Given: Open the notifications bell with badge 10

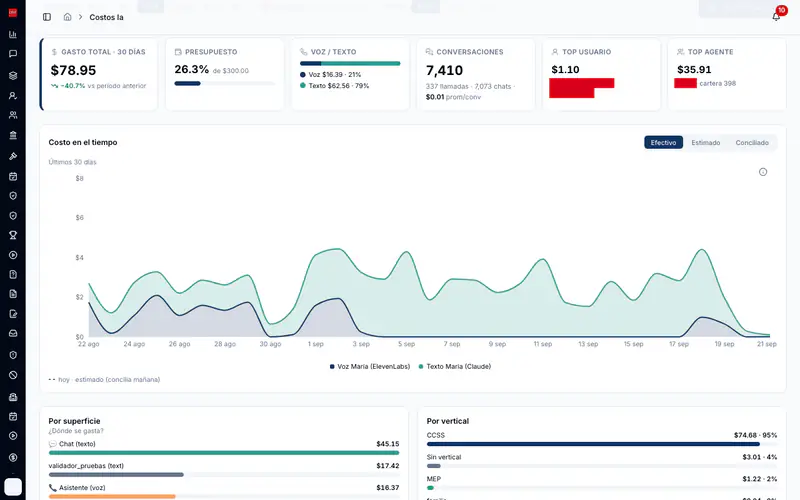Looking at the screenshot, I should coord(777,16).
